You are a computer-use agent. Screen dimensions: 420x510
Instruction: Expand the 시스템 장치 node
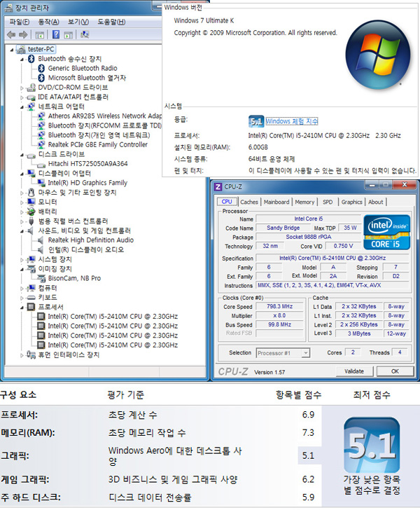[22, 259]
